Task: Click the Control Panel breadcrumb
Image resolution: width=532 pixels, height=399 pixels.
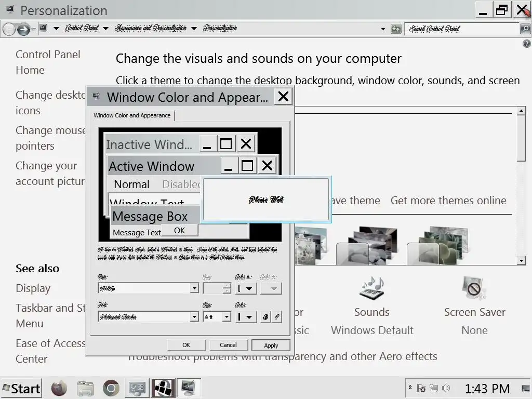Action: tap(82, 28)
